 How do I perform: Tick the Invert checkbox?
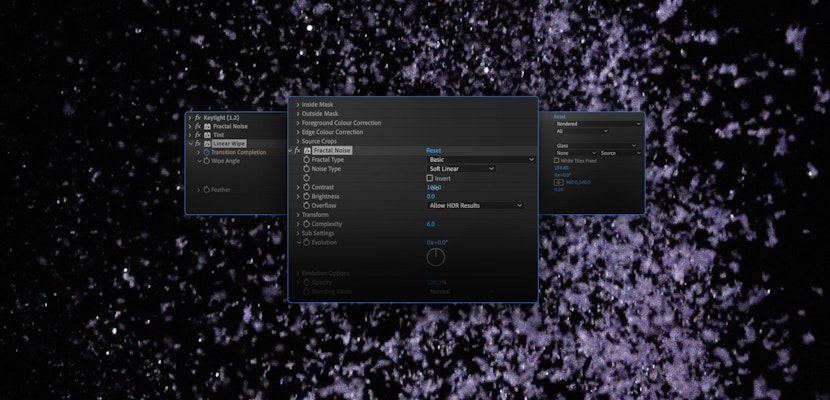tap(430, 178)
